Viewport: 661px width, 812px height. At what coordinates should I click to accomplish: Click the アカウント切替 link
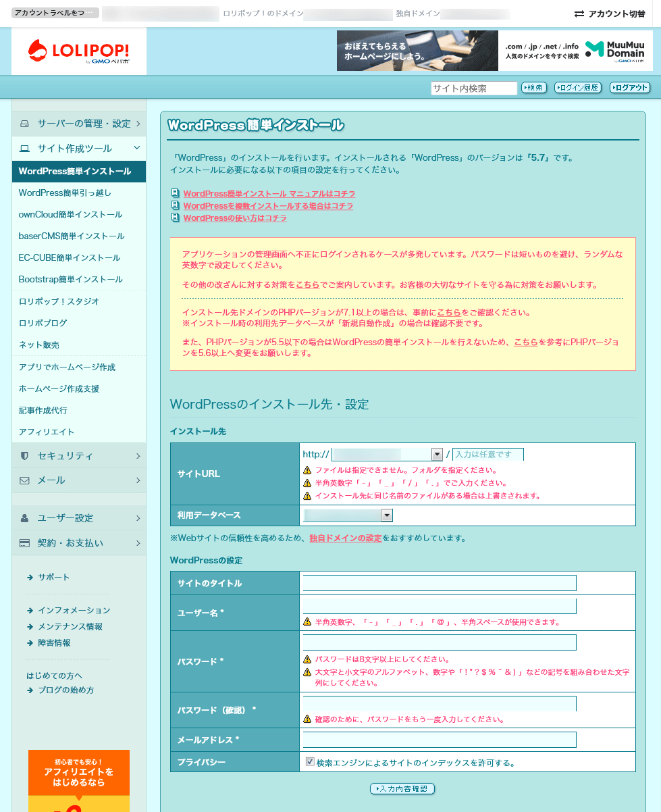pyautogui.click(x=610, y=14)
